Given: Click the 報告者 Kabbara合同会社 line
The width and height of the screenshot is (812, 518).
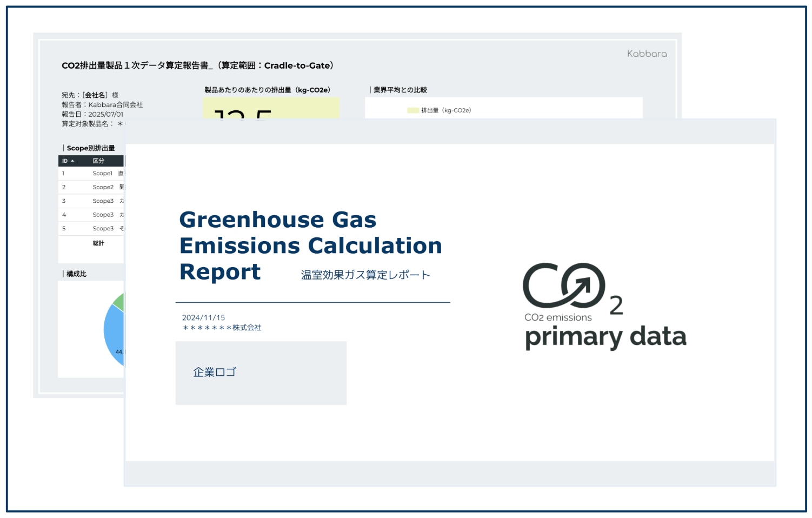Looking at the screenshot, I should pos(102,105).
